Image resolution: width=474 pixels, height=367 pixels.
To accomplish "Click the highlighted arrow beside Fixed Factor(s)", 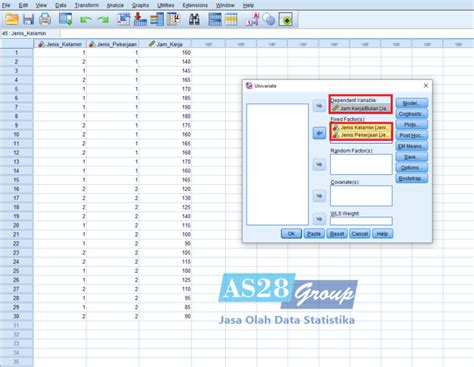I will point(319,133).
